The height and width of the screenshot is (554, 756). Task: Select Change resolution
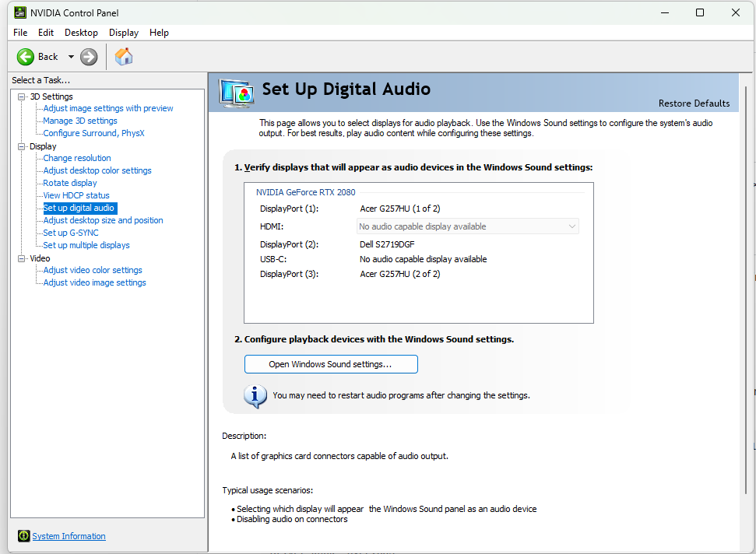(76, 158)
